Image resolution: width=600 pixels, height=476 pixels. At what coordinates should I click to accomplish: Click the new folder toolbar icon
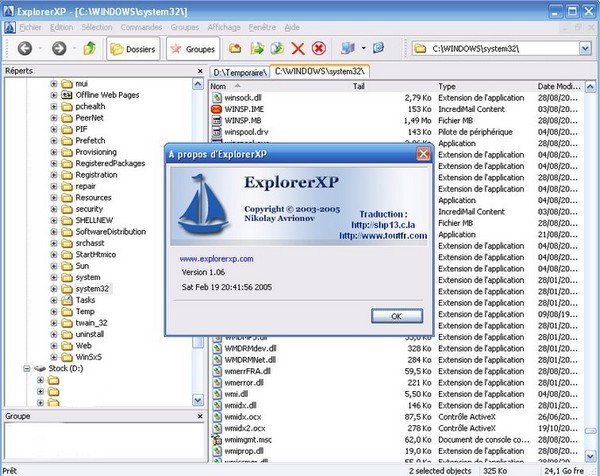235,48
